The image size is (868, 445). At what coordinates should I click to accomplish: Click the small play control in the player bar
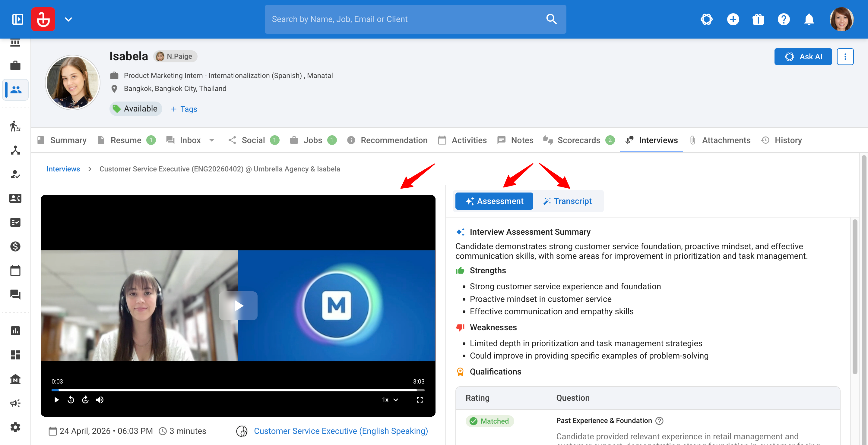click(57, 400)
